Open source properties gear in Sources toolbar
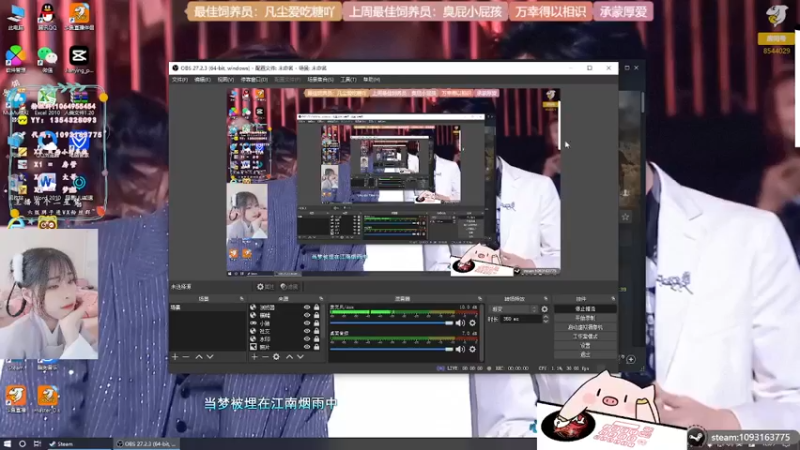 pos(276,357)
